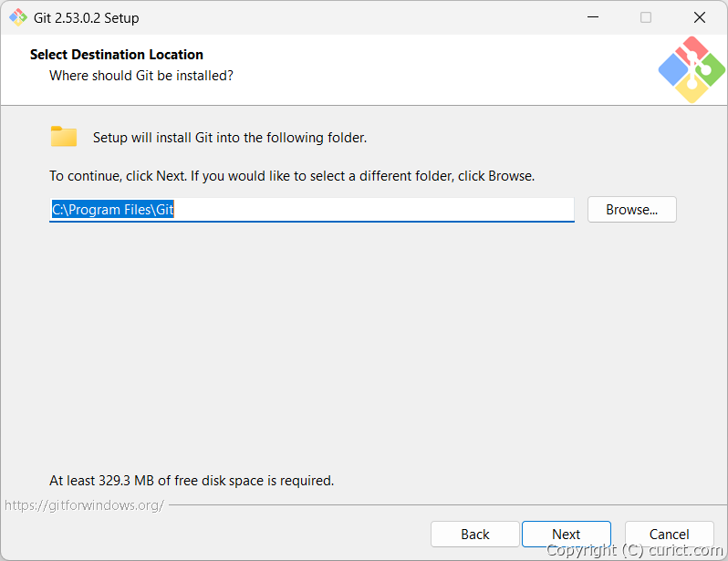728x561 pixels.
Task: Click the Select Destination Location heading
Action: tap(117, 55)
